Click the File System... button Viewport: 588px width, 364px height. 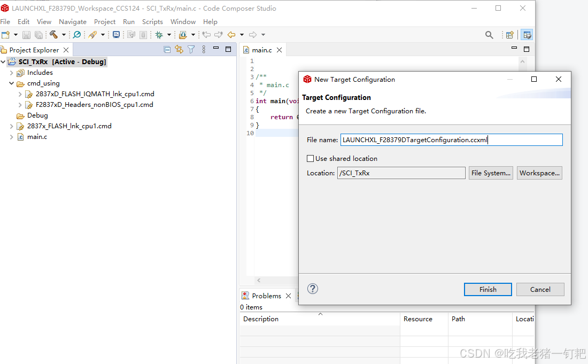pyautogui.click(x=491, y=173)
